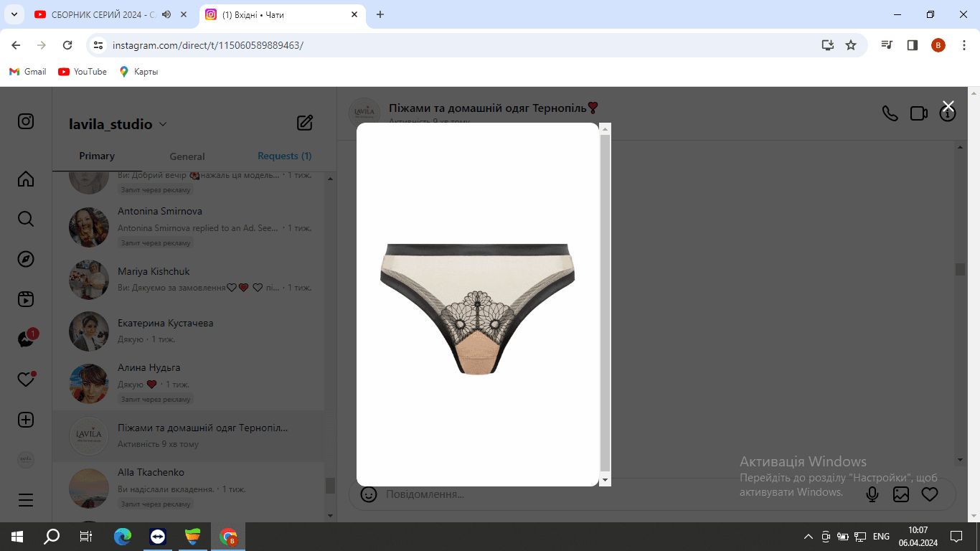Reload the page
The height and width of the screenshot is (551, 980).
67,45
